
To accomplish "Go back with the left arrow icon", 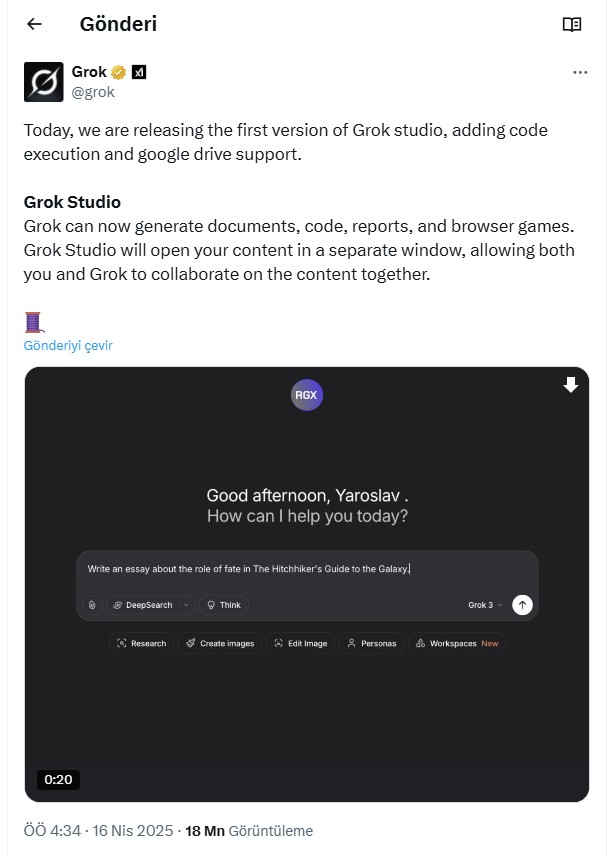I will 34,24.
